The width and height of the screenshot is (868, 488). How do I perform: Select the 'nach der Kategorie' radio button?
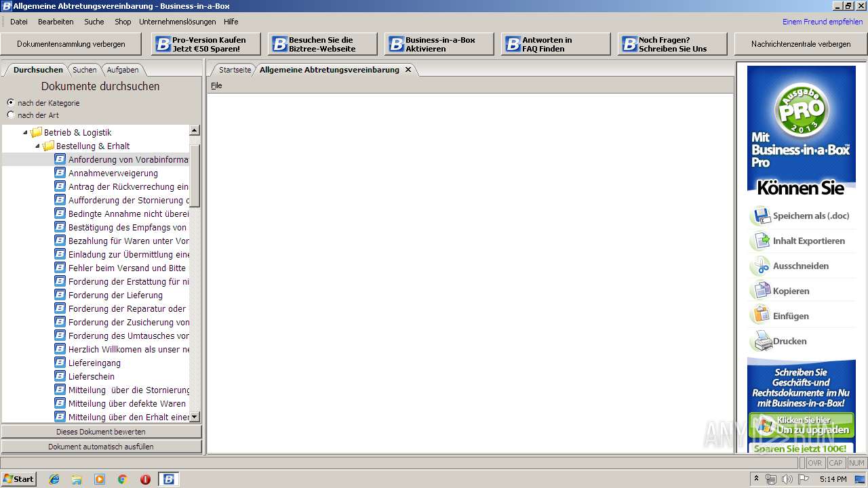10,102
